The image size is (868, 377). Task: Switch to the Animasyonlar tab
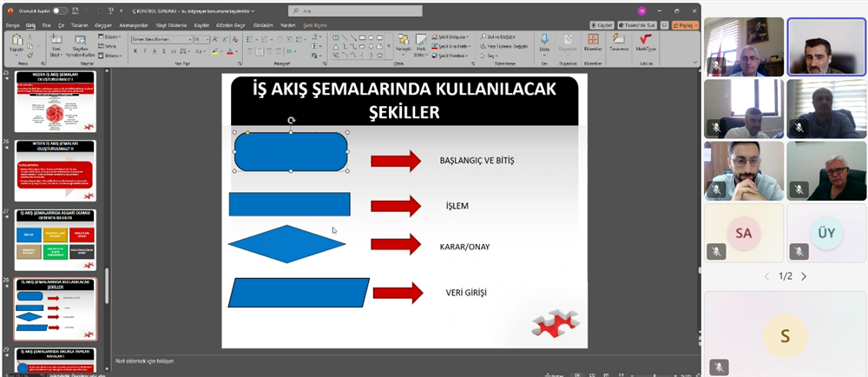[134, 25]
